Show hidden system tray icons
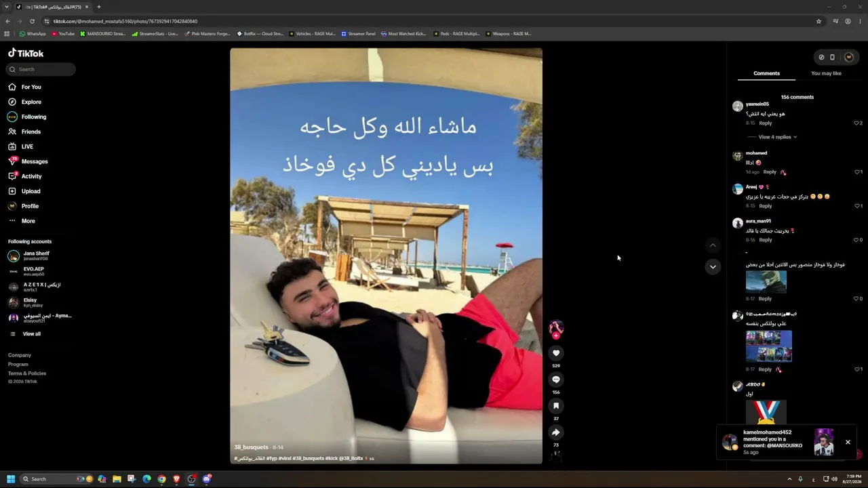The image size is (868, 488). 789,479
